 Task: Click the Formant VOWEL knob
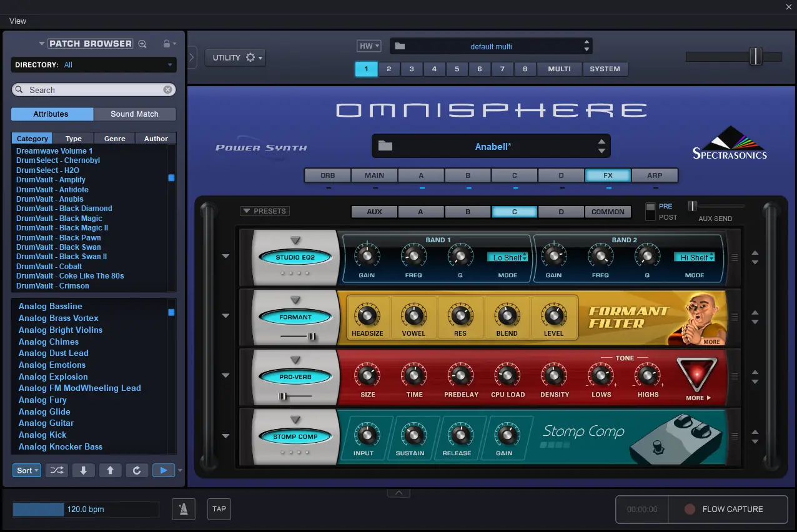(413, 315)
